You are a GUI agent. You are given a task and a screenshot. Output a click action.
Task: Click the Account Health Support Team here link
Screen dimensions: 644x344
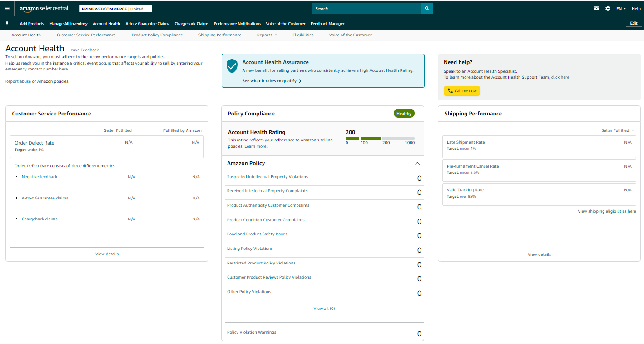pyautogui.click(x=565, y=77)
